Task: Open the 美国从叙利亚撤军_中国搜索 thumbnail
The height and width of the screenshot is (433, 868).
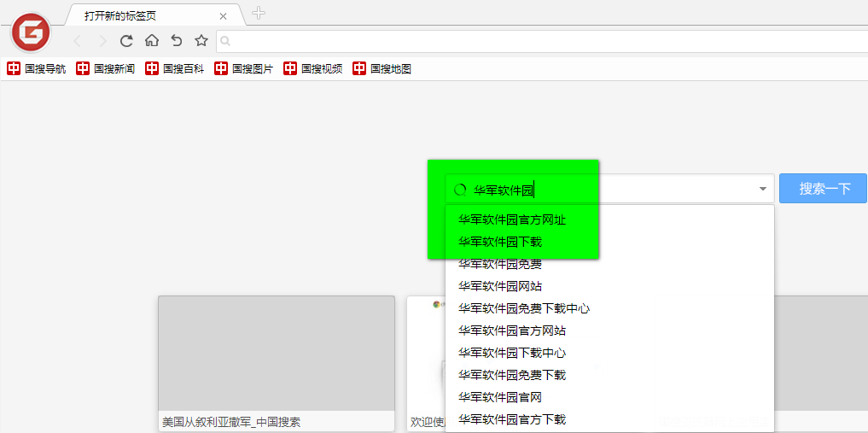Action: [277, 363]
